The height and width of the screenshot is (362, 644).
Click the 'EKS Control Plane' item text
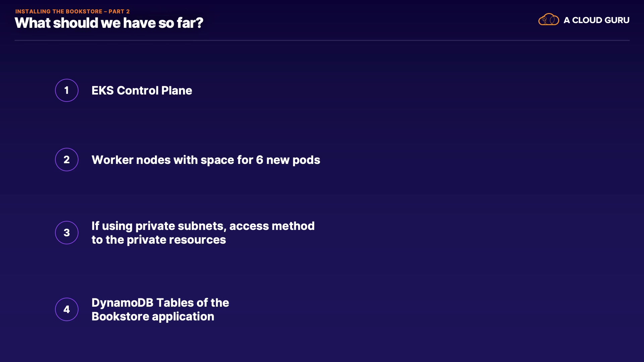coord(142,90)
